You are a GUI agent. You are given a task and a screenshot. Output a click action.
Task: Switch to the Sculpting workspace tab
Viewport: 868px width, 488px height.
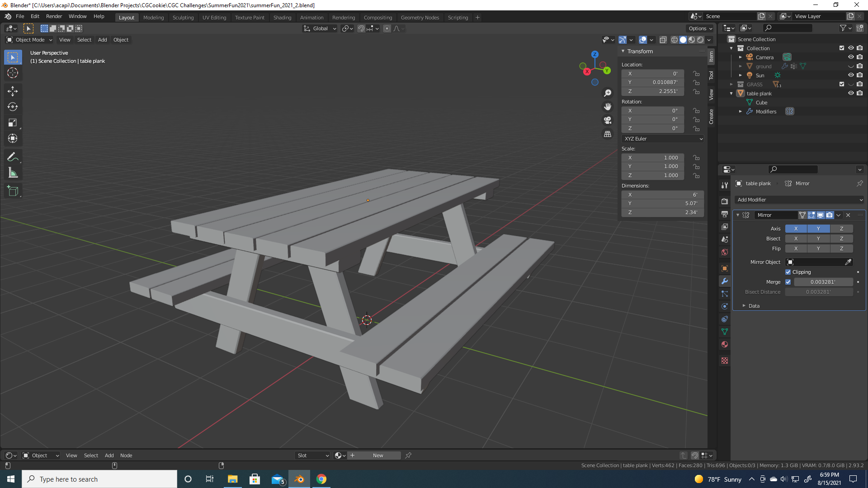coord(183,18)
